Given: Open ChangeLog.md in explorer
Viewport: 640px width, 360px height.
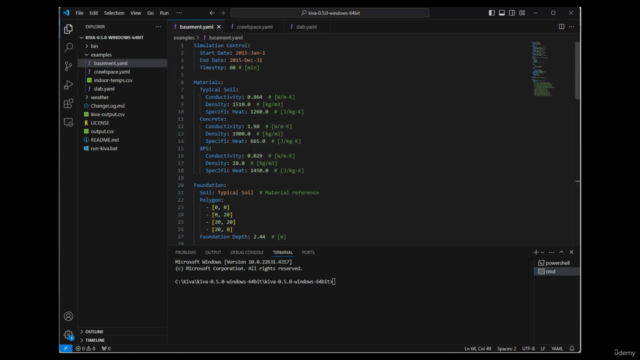Looking at the screenshot, I should pos(122,106).
